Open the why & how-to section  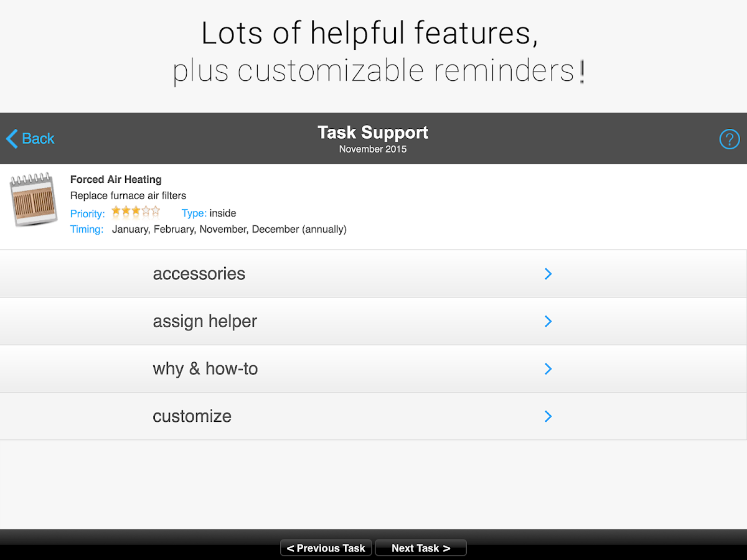pos(205,369)
